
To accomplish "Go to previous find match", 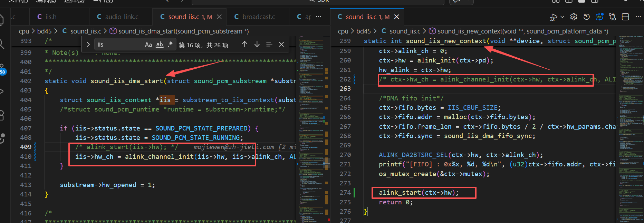I will tap(244, 44).
